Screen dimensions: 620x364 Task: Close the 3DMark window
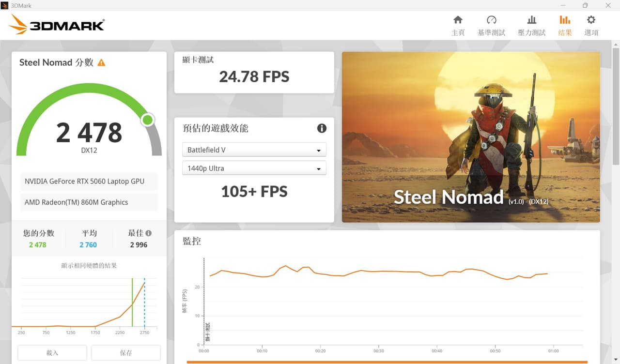[608, 5]
